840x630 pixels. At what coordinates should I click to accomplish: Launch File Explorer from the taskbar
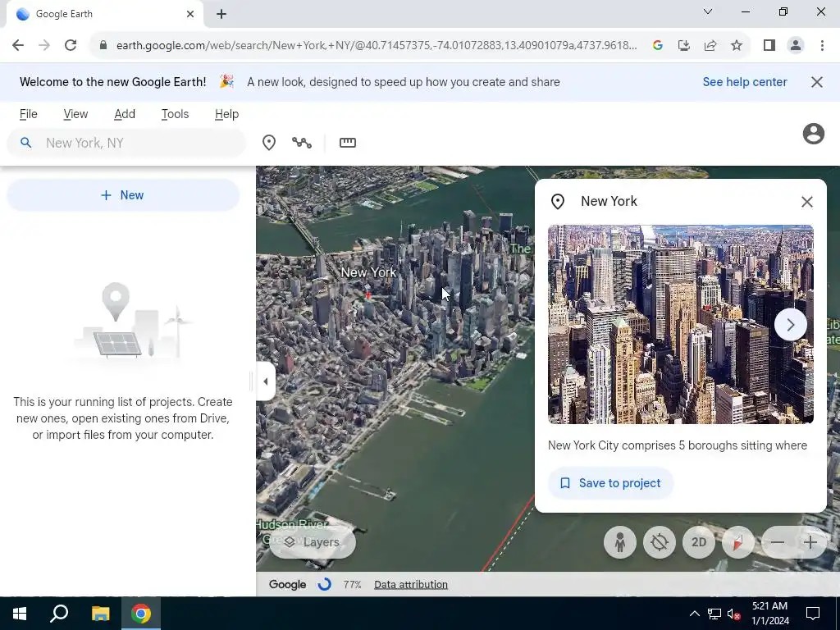pyautogui.click(x=100, y=614)
